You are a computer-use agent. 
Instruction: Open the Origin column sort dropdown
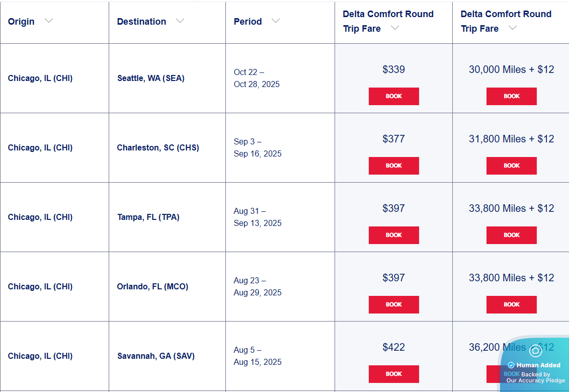tap(49, 21)
